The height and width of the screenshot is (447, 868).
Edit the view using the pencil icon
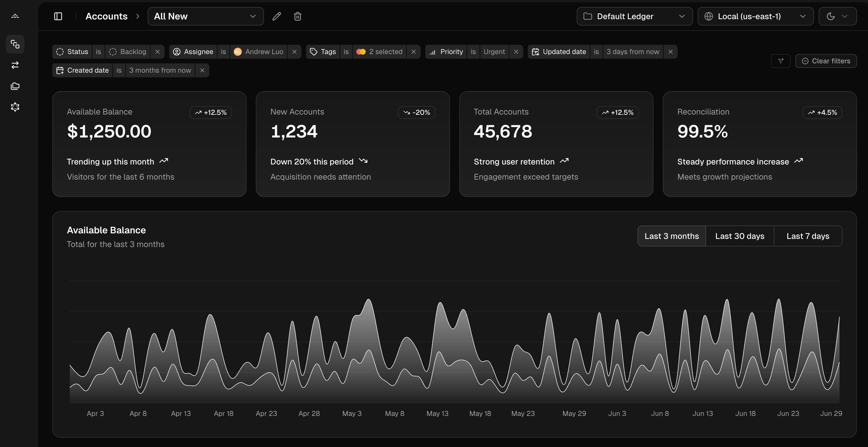click(277, 16)
